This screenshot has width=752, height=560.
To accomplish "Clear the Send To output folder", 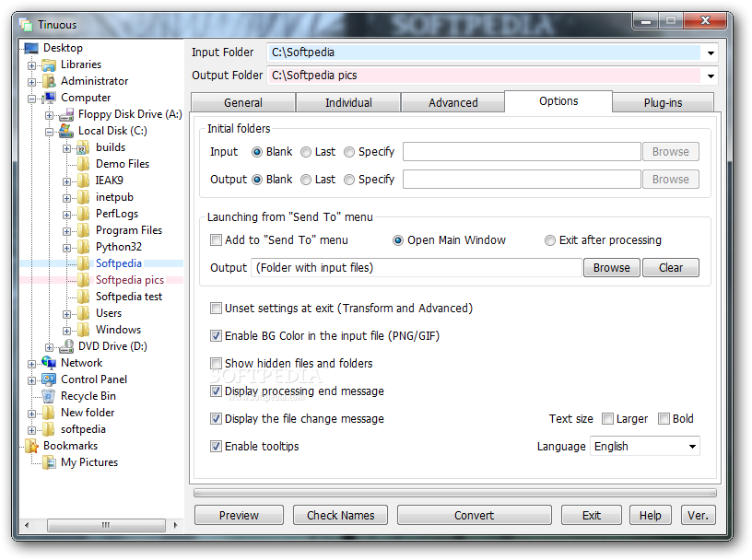I will pyautogui.click(x=671, y=268).
